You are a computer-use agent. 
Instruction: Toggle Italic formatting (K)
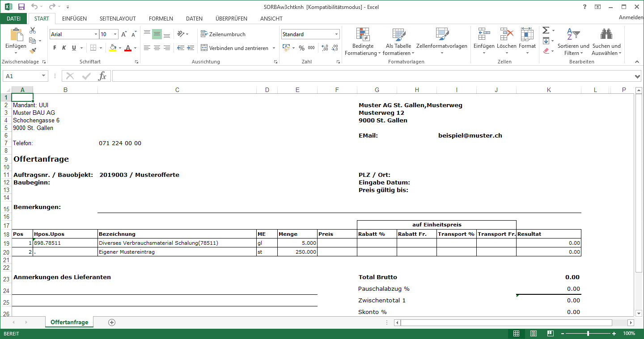[x=64, y=48]
